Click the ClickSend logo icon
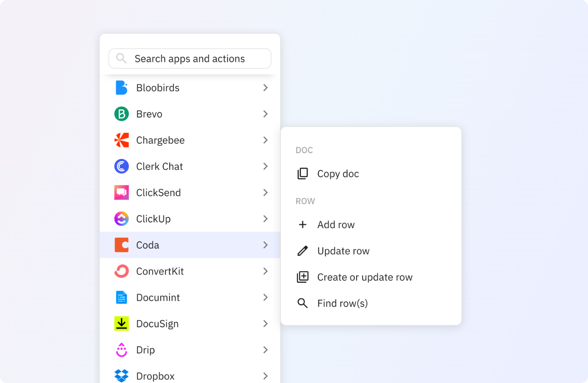The height and width of the screenshot is (383, 588). click(121, 192)
